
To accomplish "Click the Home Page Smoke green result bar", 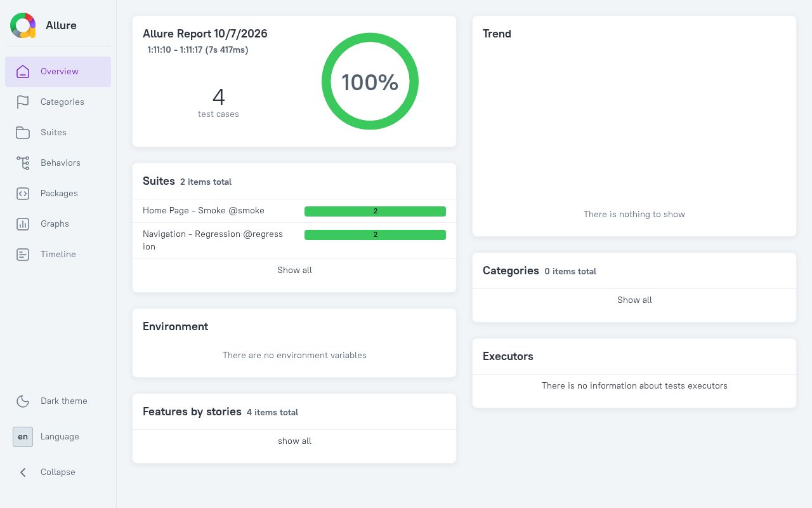I will tap(375, 211).
